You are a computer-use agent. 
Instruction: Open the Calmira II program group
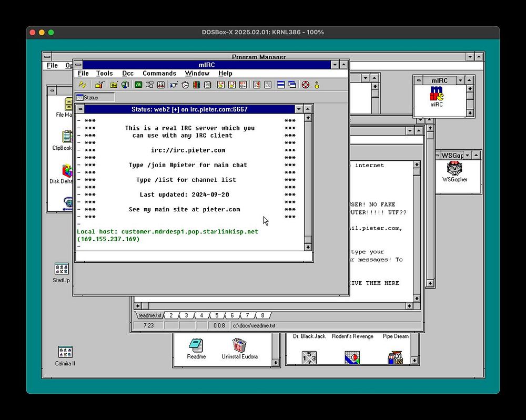pyautogui.click(x=65, y=352)
